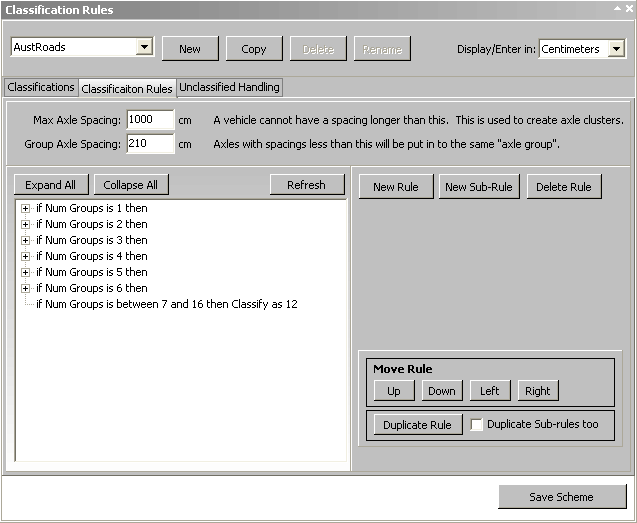Collapse All rules in the tree
Image resolution: width=637 pixels, height=523 pixels.
click(131, 185)
